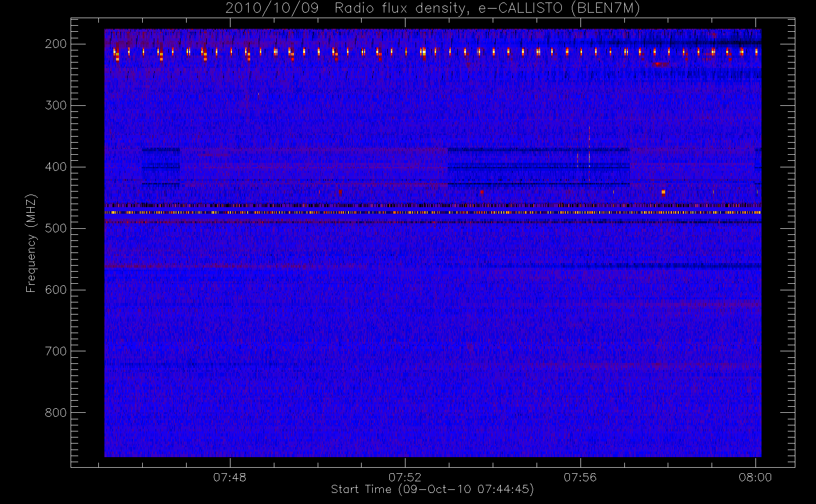Viewport: 816px width, 504px height.
Task: Click the 200 frequency tick label
Action: pos(56,44)
